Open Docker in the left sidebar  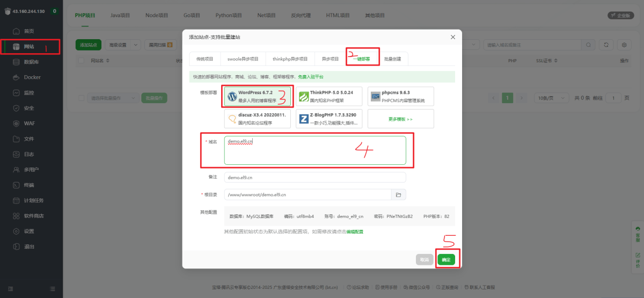click(32, 77)
